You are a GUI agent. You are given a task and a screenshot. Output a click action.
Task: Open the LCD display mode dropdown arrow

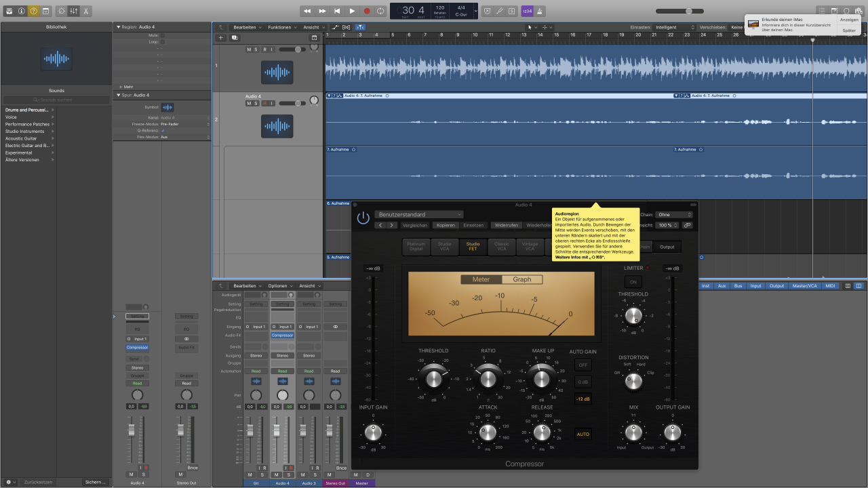pyautogui.click(x=475, y=12)
